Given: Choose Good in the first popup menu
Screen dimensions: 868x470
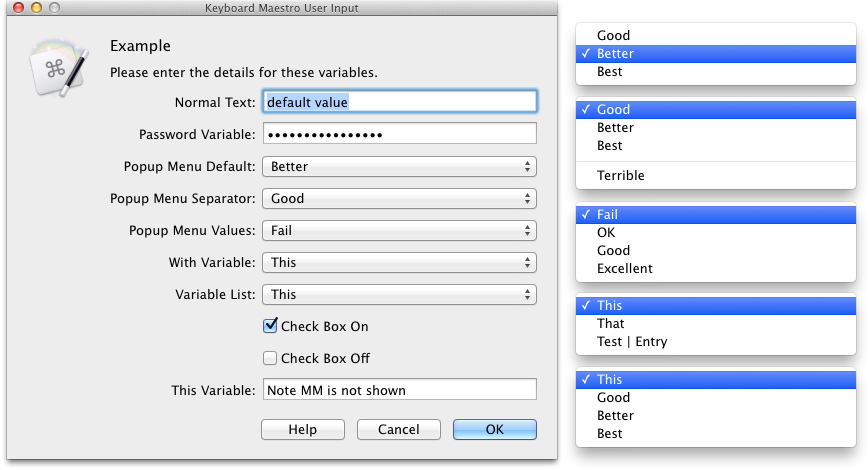Looking at the screenshot, I should coord(716,35).
